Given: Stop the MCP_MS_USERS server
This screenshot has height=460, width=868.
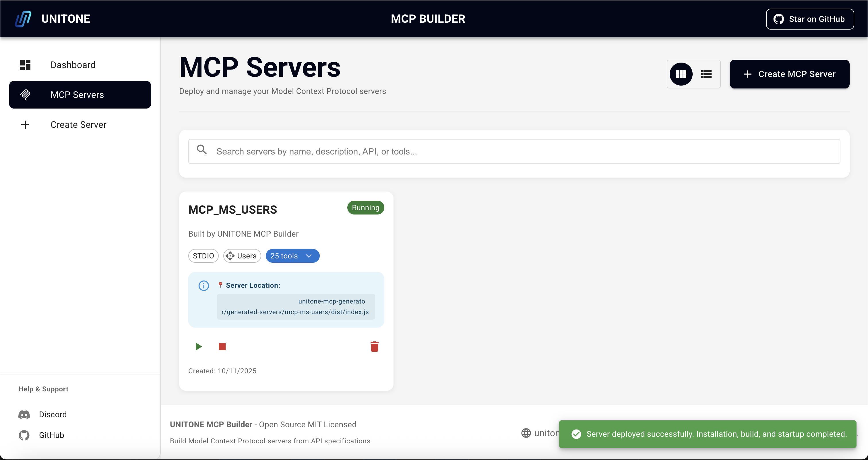Looking at the screenshot, I should click(x=222, y=346).
